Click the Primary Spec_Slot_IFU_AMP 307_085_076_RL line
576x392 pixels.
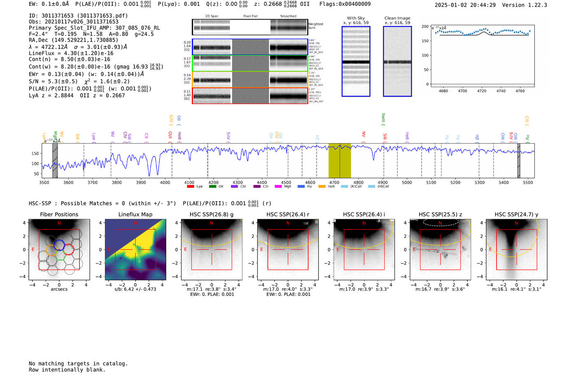point(94,28)
